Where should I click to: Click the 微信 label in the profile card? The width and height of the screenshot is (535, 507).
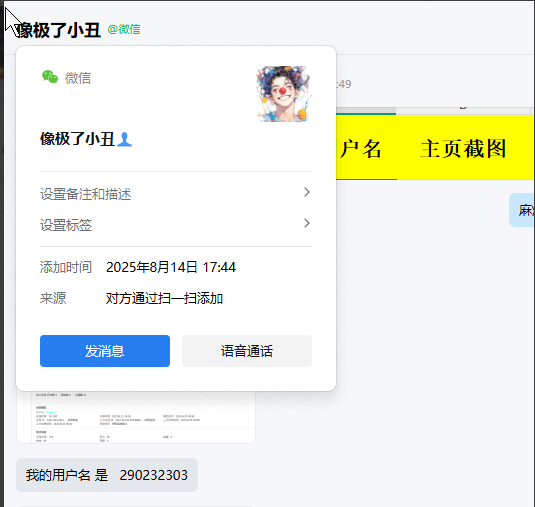pos(78,78)
